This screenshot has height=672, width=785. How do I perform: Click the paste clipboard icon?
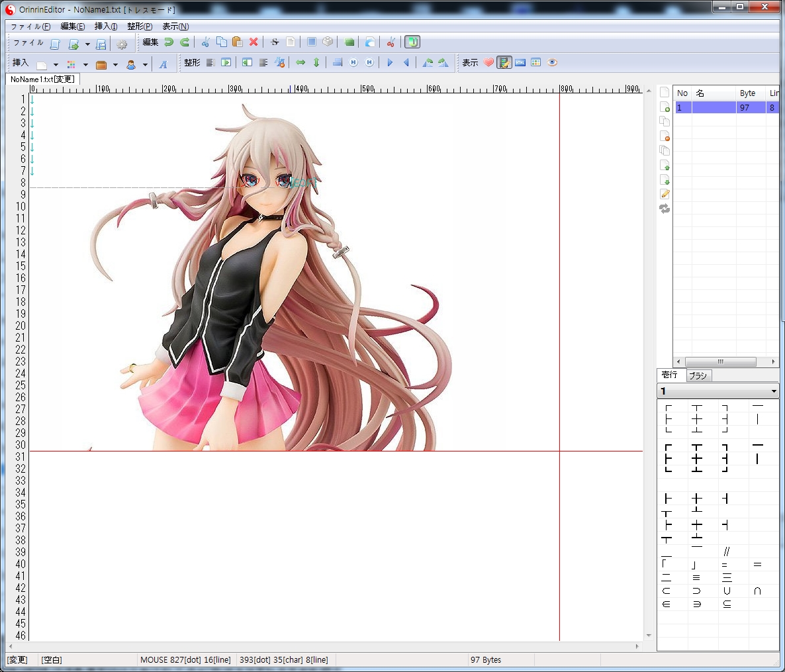[x=237, y=42]
